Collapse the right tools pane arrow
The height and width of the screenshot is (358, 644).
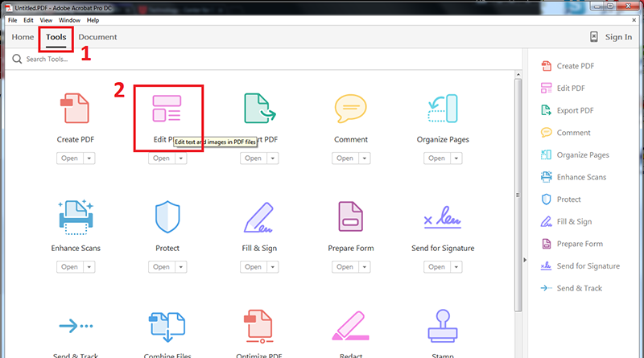pyautogui.click(x=525, y=260)
